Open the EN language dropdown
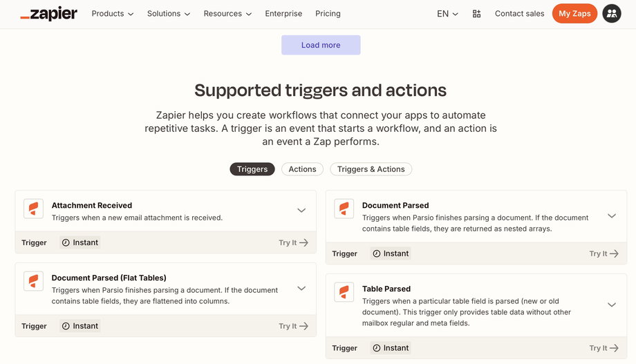 (x=447, y=14)
